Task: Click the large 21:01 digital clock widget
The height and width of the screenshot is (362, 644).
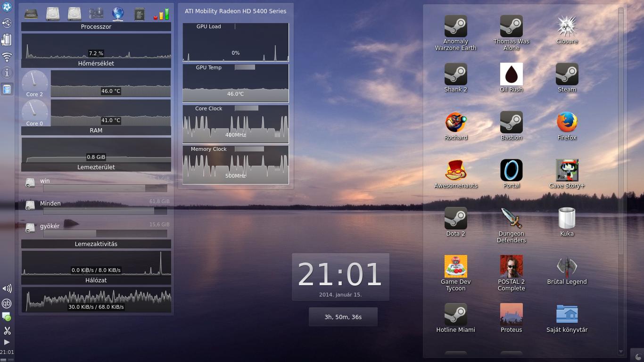Action: point(340,277)
